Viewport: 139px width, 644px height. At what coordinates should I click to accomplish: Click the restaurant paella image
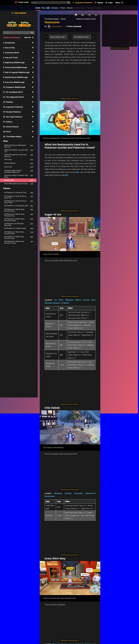(70, 118)
